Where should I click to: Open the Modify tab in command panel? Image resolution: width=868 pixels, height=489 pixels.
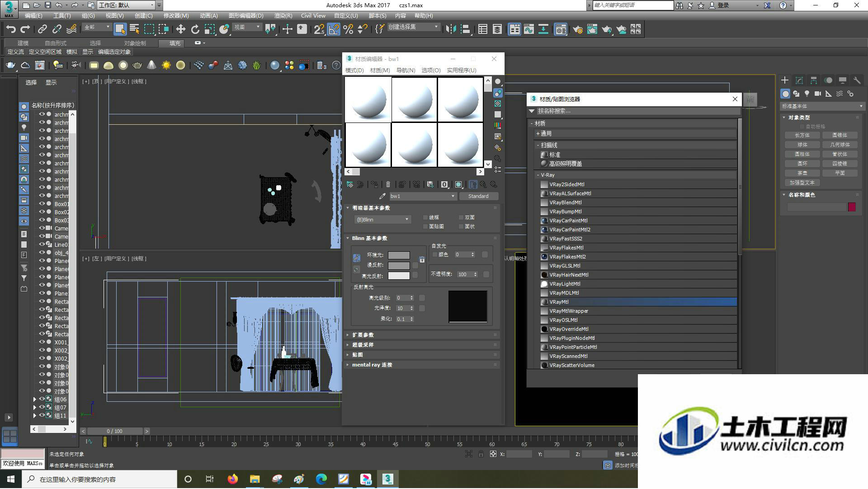799,80
